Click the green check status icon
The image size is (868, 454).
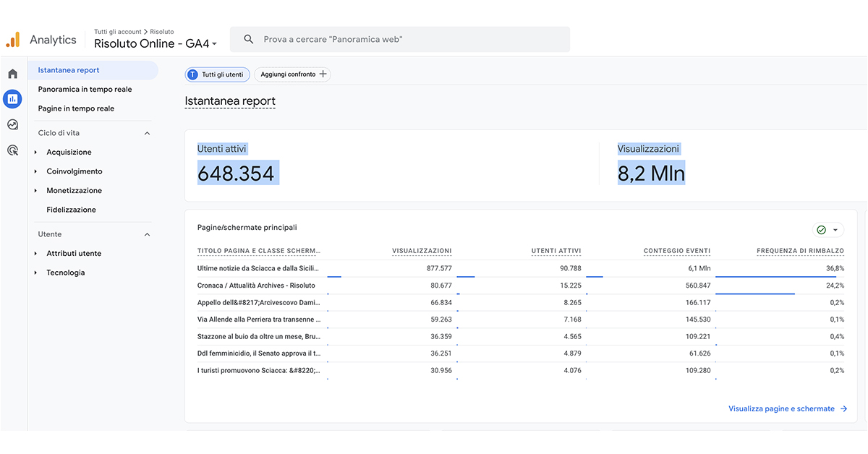point(821,230)
